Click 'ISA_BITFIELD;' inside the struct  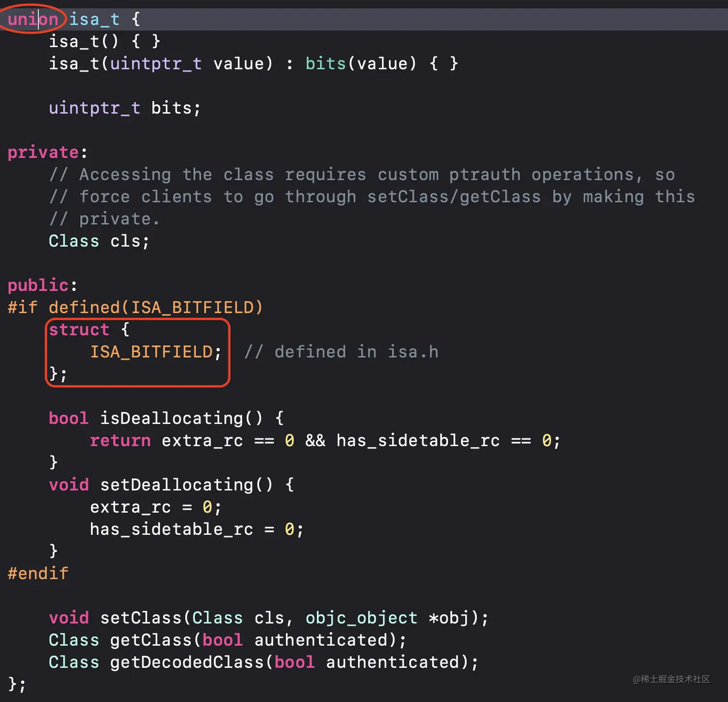click(x=156, y=352)
